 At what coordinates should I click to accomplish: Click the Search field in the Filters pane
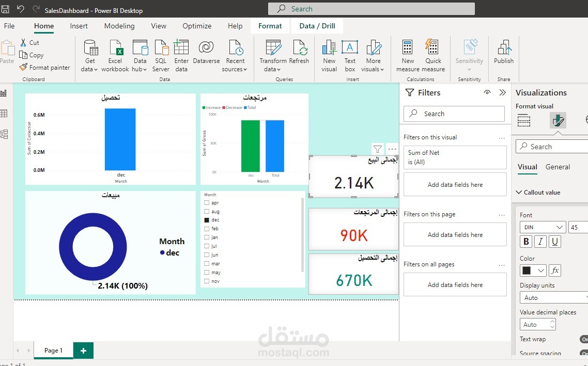[454, 113]
